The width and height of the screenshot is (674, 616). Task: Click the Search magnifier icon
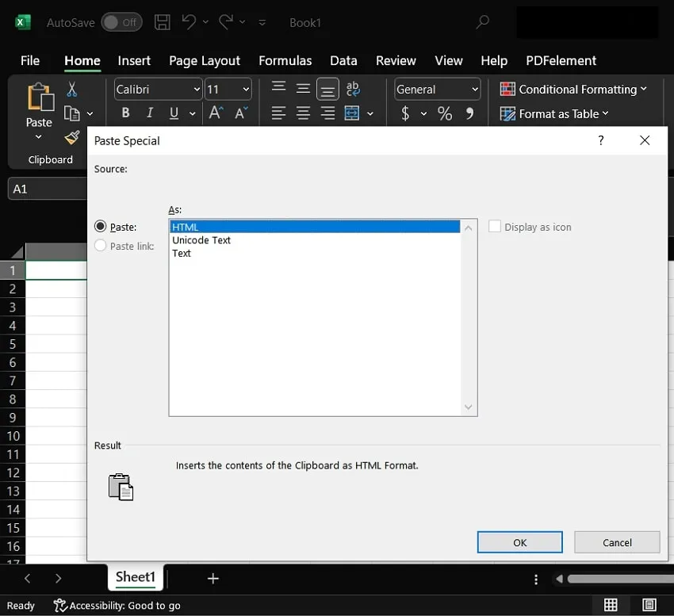point(482,22)
